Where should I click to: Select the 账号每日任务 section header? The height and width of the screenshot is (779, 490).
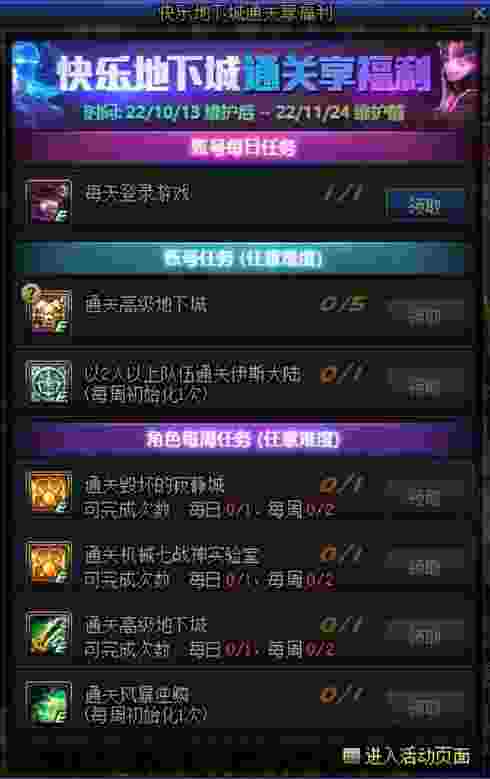pyautogui.click(x=242, y=147)
